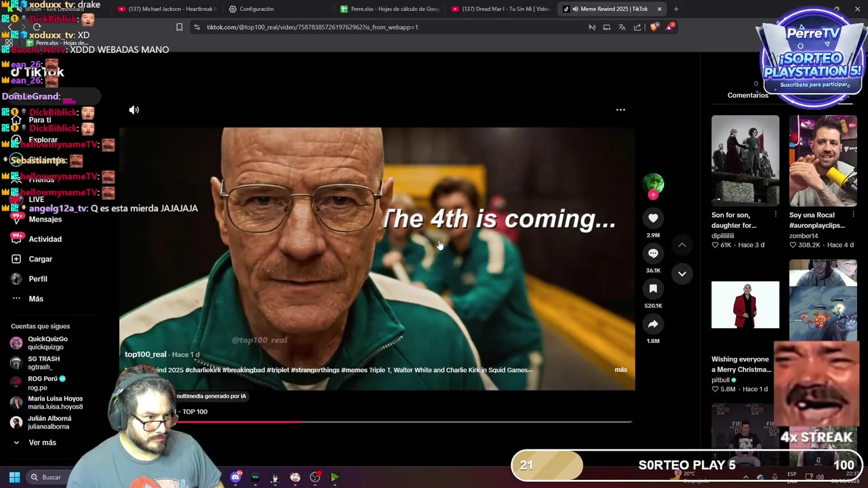Bookmark this page using the toolbar bookmark icon
This screenshot has height=488, width=868.
(x=179, y=27)
